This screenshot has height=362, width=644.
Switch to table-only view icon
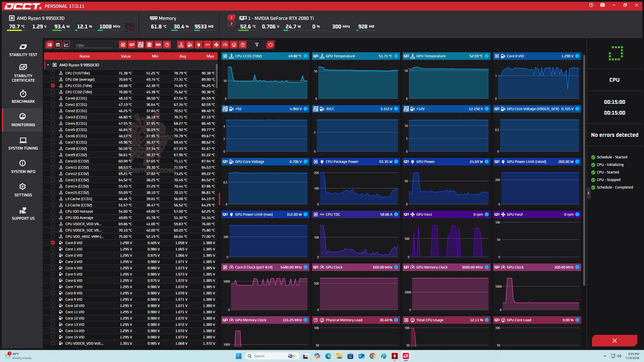58,45
